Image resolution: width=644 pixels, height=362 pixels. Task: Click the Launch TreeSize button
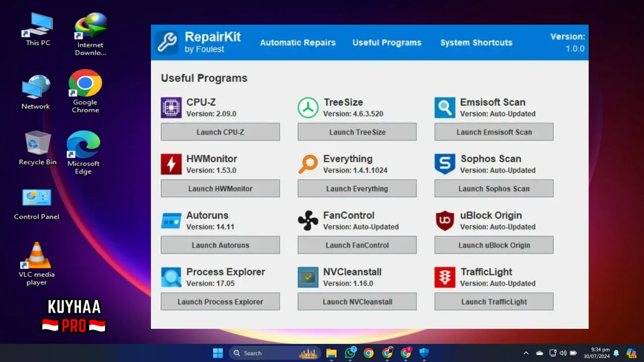click(357, 132)
